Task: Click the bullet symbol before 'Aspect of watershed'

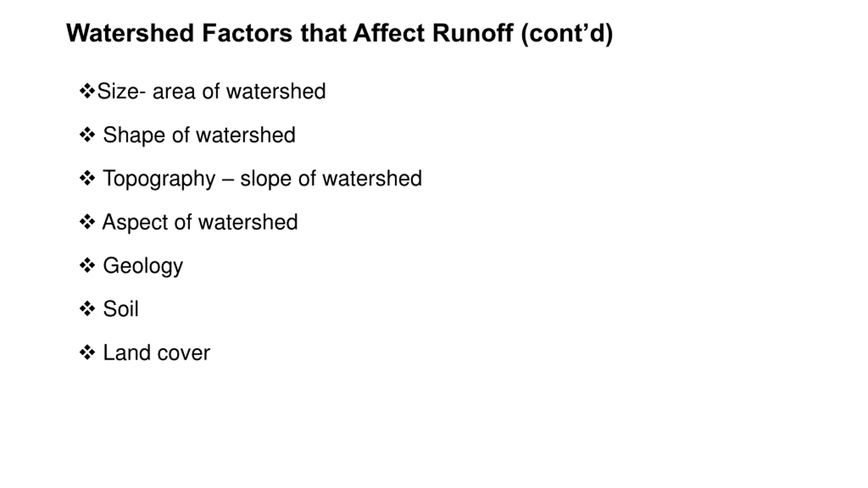Action: [x=87, y=222]
